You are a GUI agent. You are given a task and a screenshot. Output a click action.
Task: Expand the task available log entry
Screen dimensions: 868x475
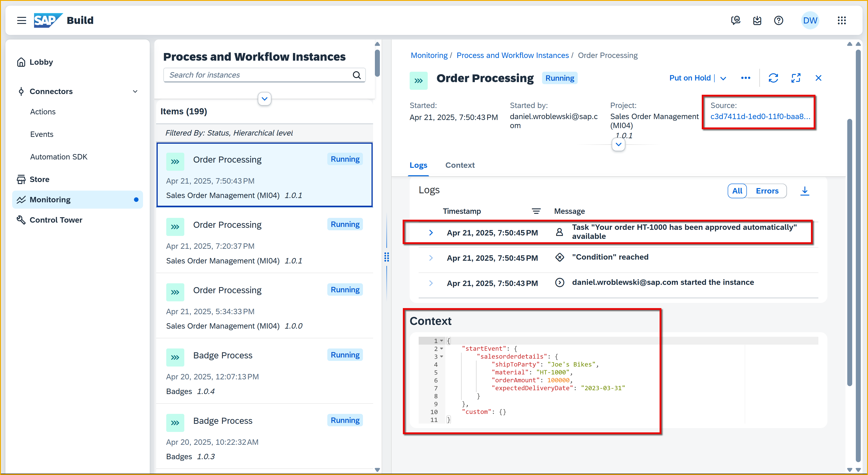(431, 233)
